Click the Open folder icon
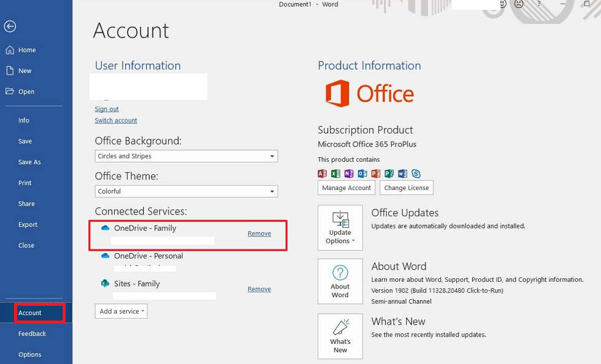This screenshot has height=364, width=601. pos(10,91)
